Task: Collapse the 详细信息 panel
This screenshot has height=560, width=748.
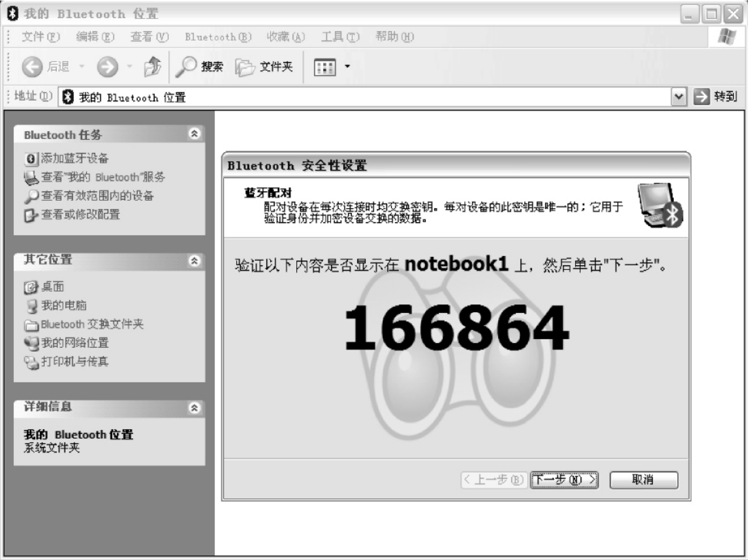Action: (194, 408)
